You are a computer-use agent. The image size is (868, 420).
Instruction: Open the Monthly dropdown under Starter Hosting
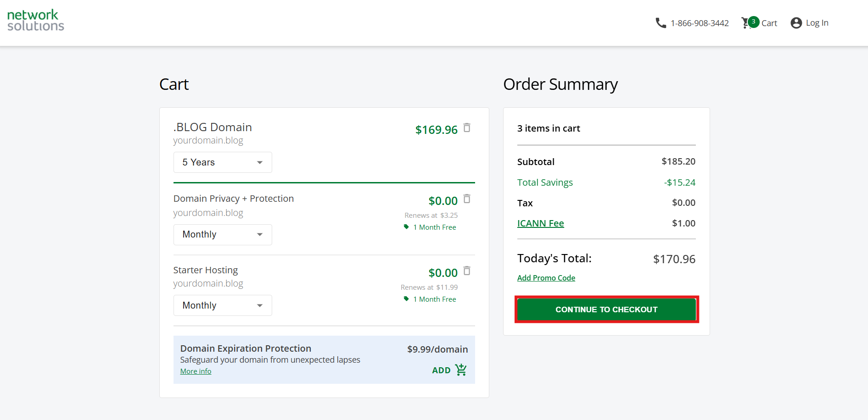[x=222, y=305]
